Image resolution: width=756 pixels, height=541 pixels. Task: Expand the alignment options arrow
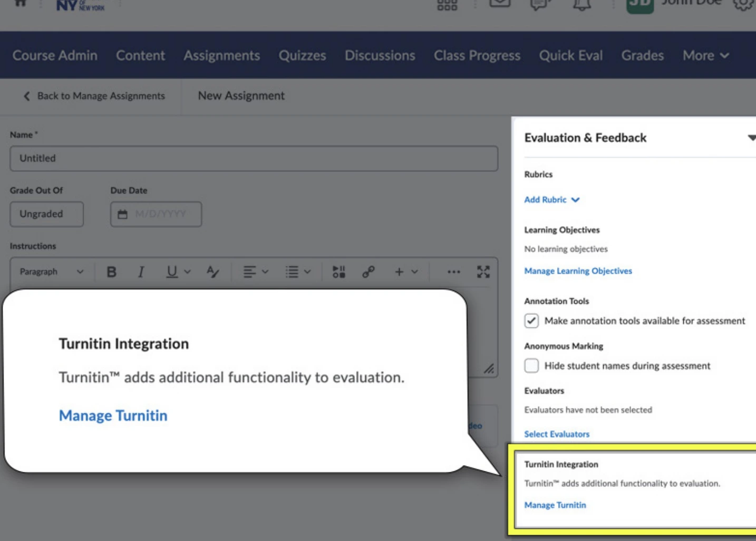pyautogui.click(x=265, y=272)
